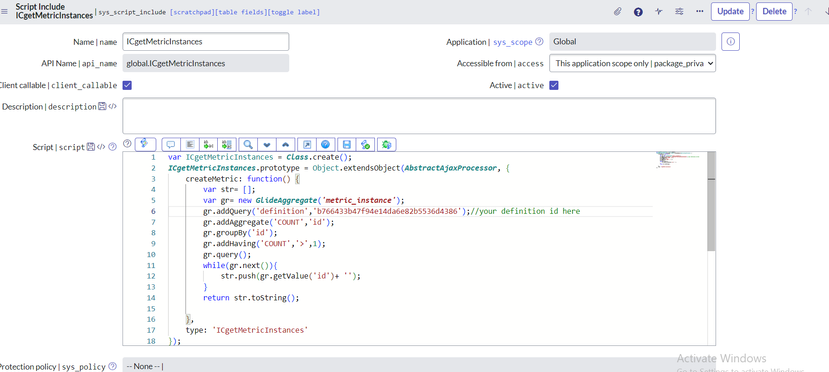829x372 pixels.
Task: Toggle comment icon in script toolbar
Action: 171,144
